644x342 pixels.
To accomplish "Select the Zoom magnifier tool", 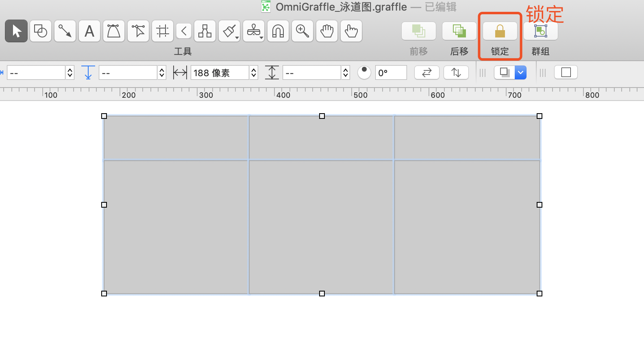I will point(302,31).
